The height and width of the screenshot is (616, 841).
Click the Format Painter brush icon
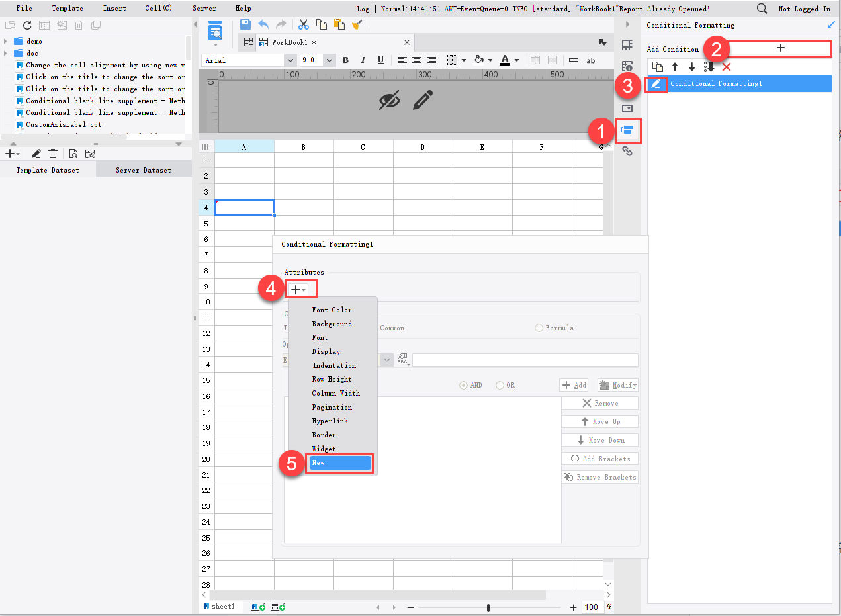click(357, 24)
